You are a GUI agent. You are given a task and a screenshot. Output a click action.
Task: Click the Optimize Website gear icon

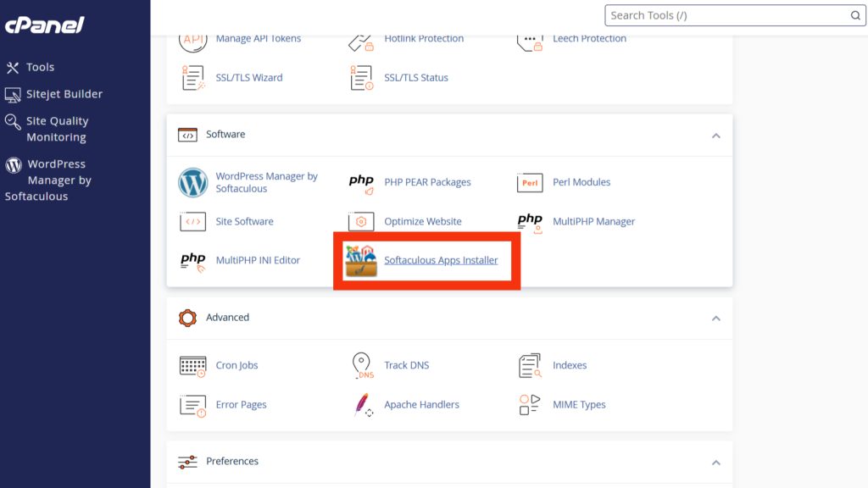coord(362,222)
